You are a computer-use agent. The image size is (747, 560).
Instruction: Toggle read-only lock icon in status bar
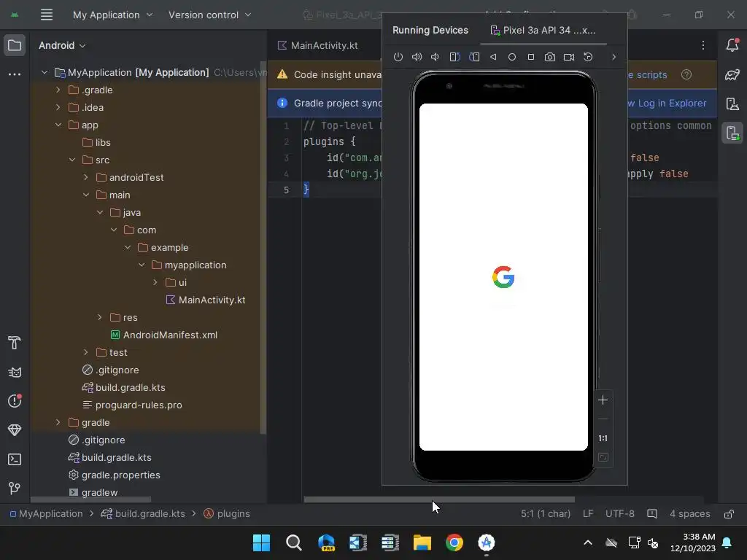click(729, 514)
